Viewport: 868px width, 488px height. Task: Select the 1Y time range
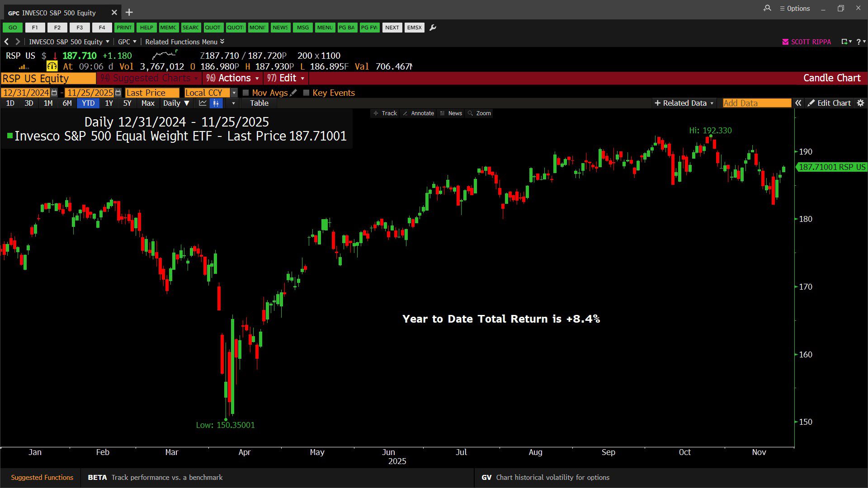pyautogui.click(x=109, y=103)
